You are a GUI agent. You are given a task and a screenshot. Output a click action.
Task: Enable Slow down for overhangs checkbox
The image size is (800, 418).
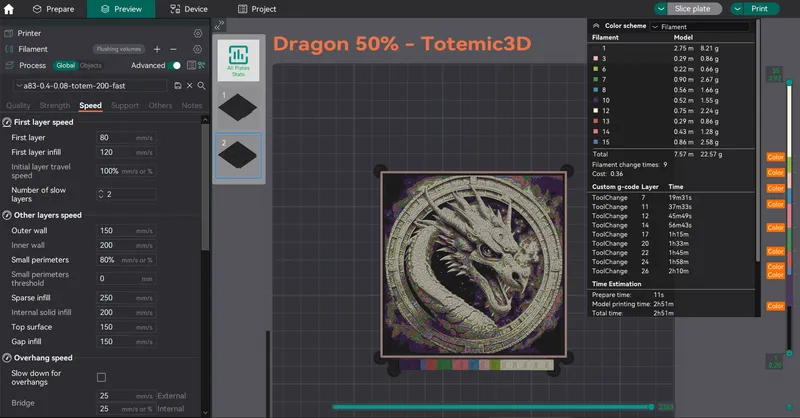click(102, 377)
